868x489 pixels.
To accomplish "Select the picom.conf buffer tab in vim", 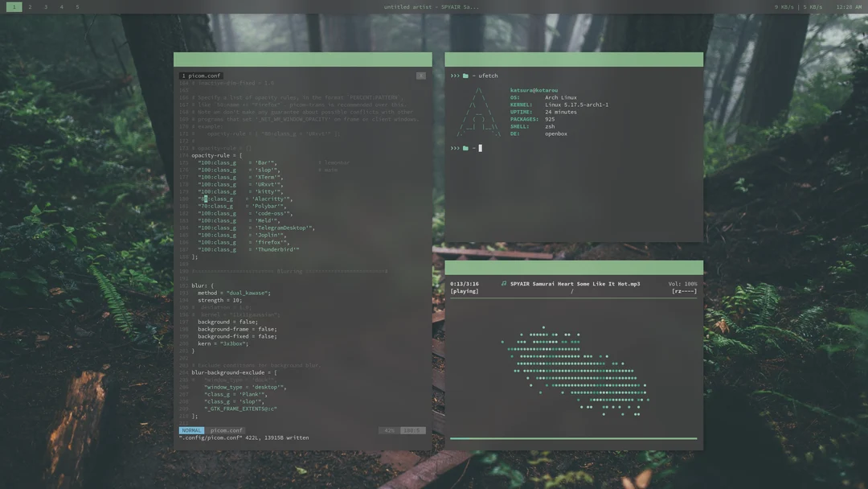I will coord(203,75).
